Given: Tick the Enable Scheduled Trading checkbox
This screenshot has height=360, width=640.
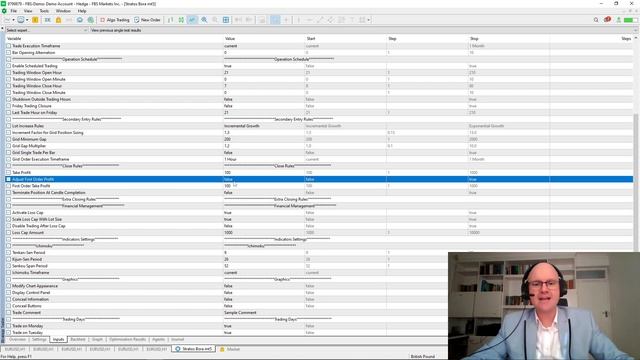Looking at the screenshot, I should (x=9, y=66).
